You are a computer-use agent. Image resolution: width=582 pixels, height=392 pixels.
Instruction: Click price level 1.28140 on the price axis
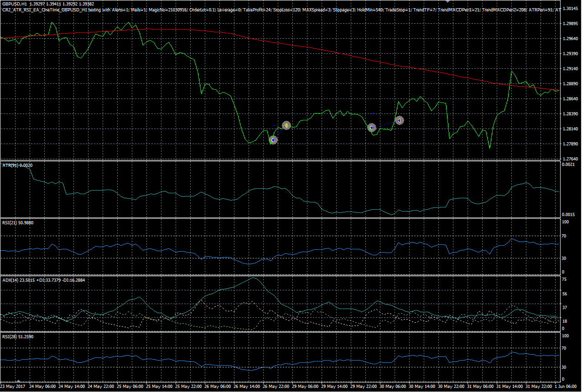[571, 129]
